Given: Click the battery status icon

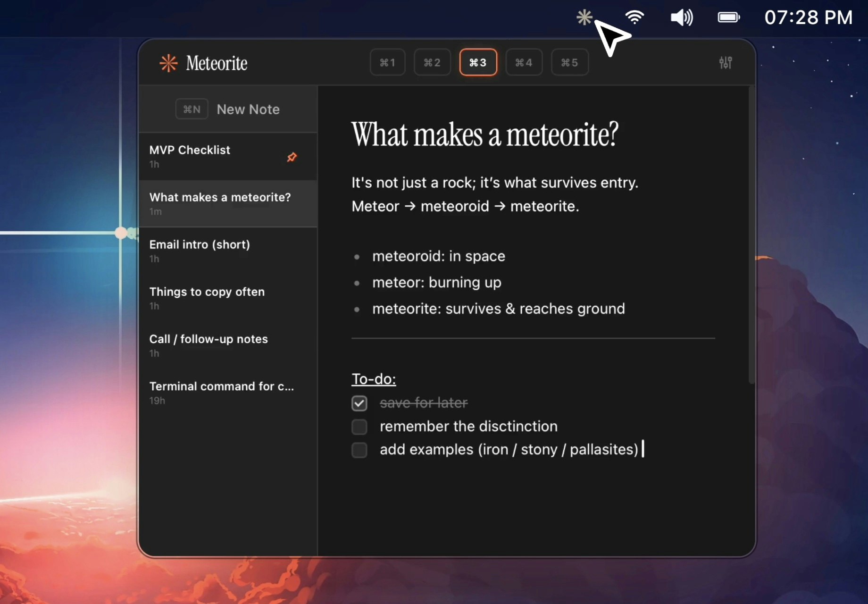Looking at the screenshot, I should 728,17.
